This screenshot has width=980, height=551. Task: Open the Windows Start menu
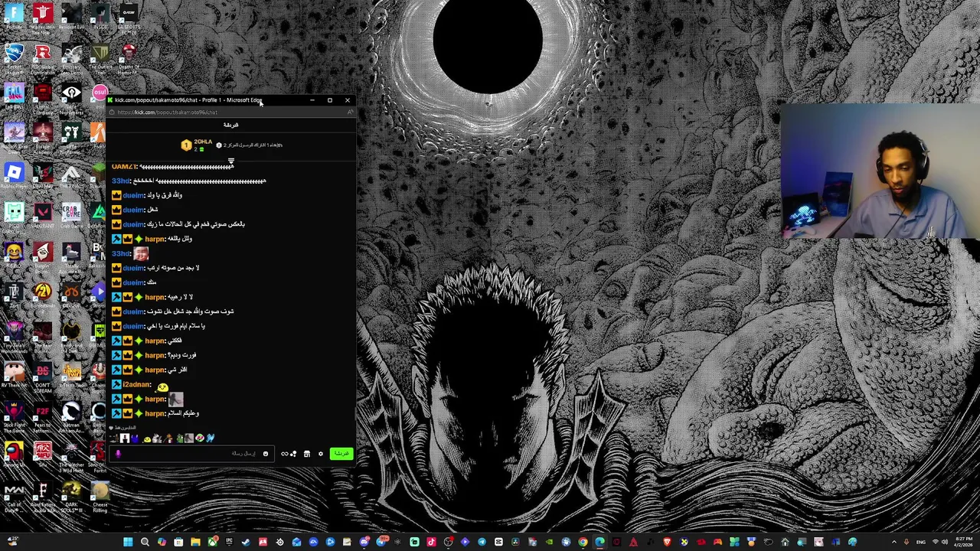click(x=128, y=542)
